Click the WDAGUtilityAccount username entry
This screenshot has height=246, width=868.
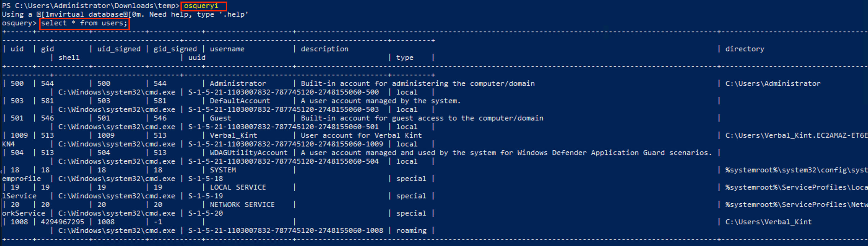248,153
